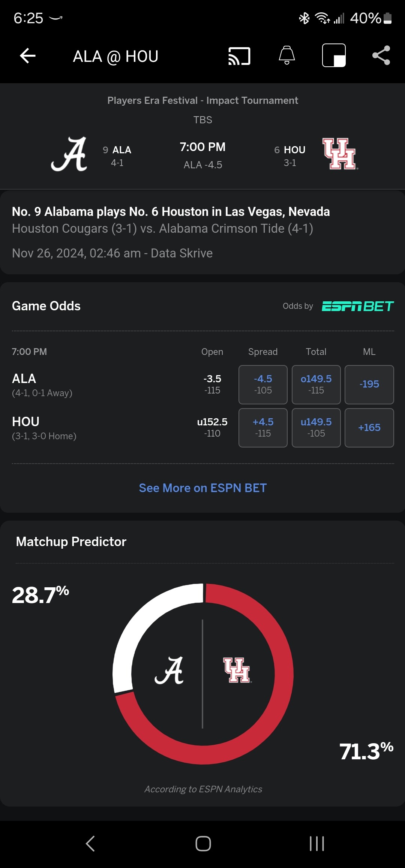Open Android recent apps button
The width and height of the screenshot is (405, 868).
click(x=317, y=844)
